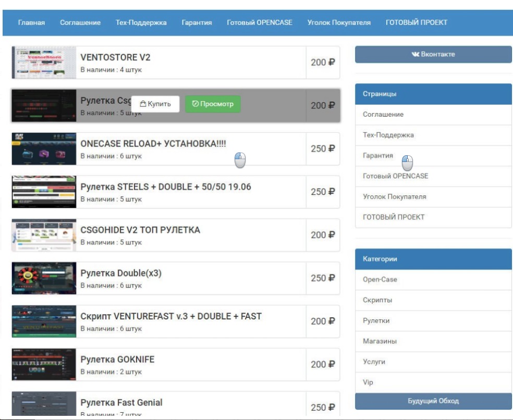Open the Рулетка Double(x3) thumbnail image
Screen dimensions: 513x420
pyautogui.click(x=44, y=278)
